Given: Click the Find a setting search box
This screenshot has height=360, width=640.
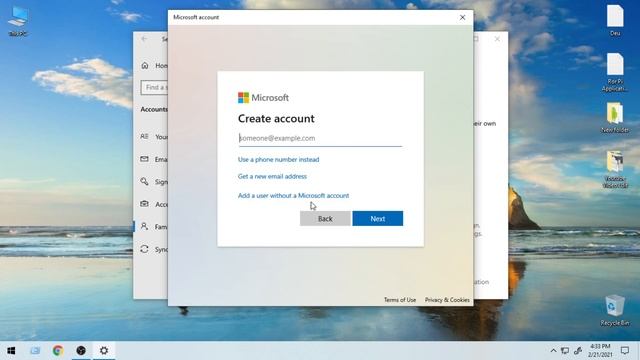Looking at the screenshot, I should tap(154, 87).
